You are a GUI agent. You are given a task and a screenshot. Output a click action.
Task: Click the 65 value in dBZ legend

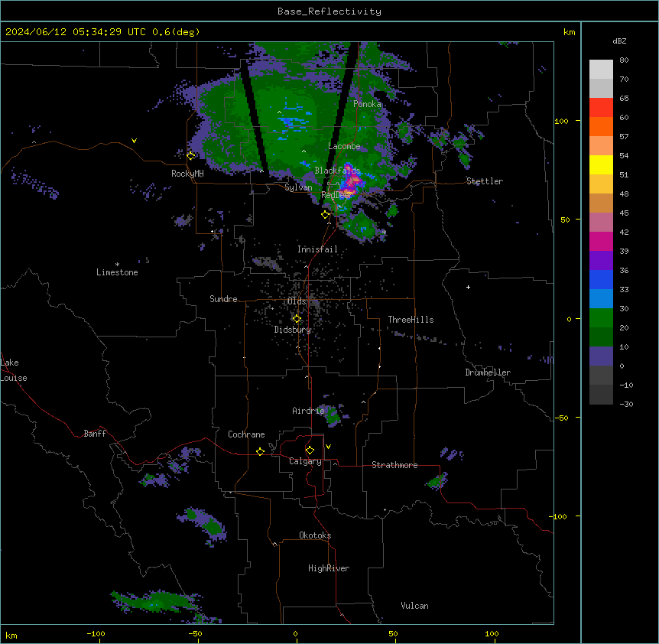click(x=624, y=99)
